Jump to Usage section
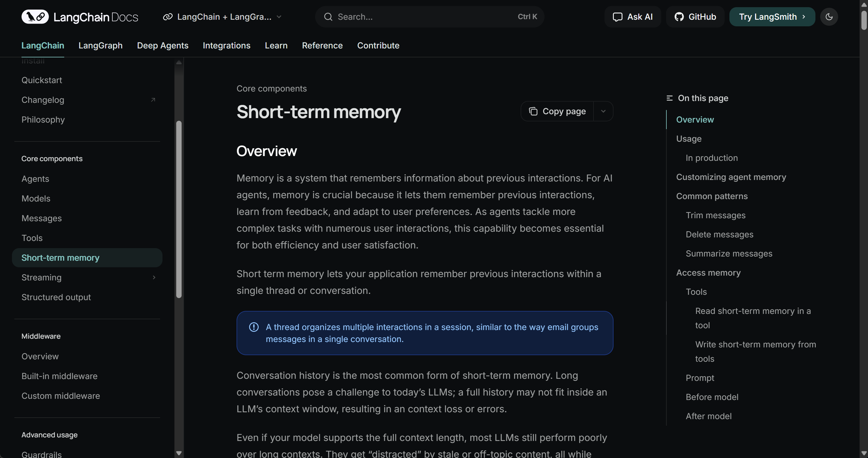 tap(689, 139)
